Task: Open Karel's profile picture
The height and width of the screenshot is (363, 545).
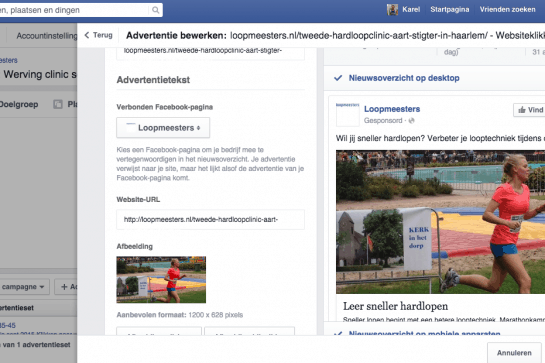Action: (x=392, y=9)
